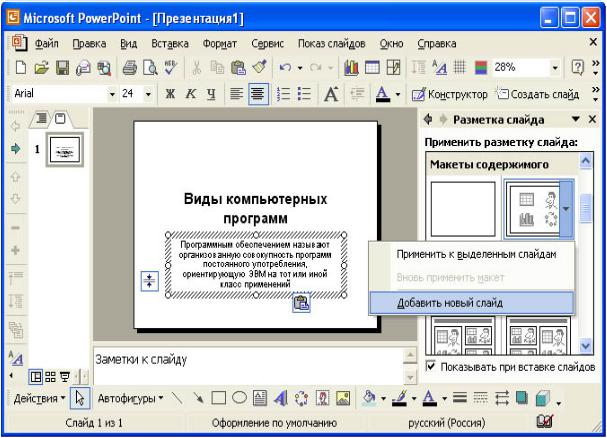Toggle italic formatting (К)
This screenshot has height=438, width=607.
click(x=190, y=94)
